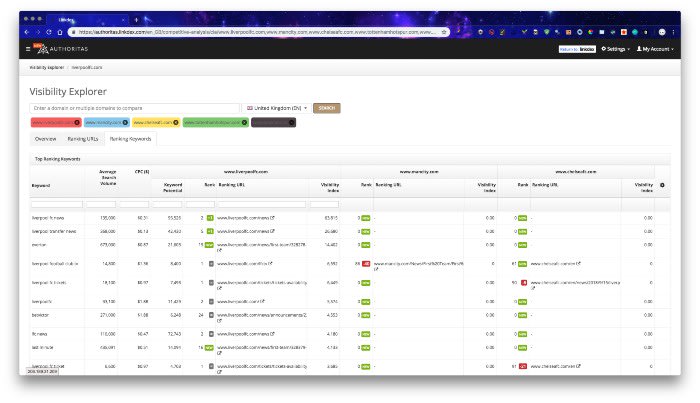
Task: Remove the red liverpoolfc.com domain tag
Action: [x=77, y=123]
